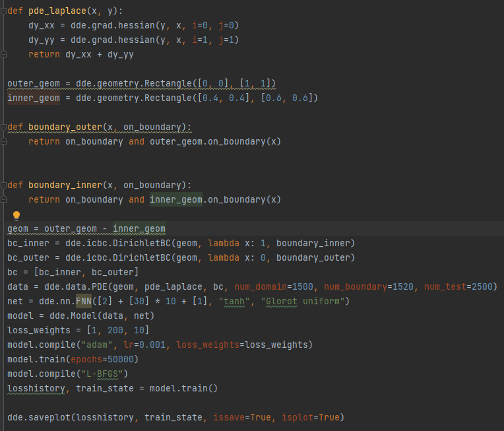Screen dimensions: 504x431
Task: Click isplot=True in dde.saveplot
Action: coord(311,418)
